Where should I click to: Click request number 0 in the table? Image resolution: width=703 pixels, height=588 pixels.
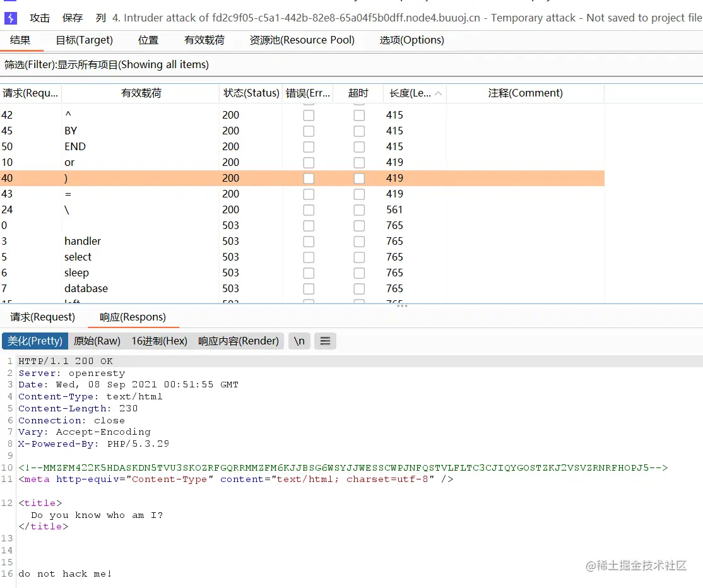pyautogui.click(x=4, y=225)
